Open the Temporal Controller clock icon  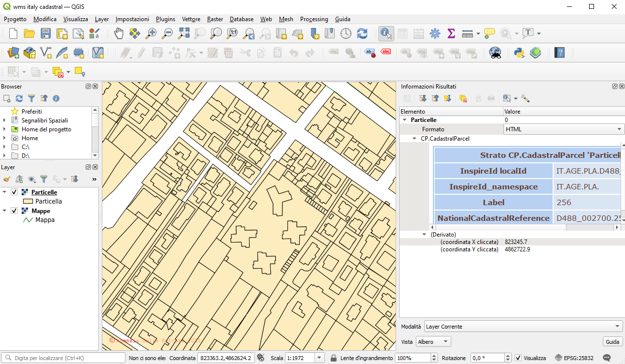click(x=346, y=33)
